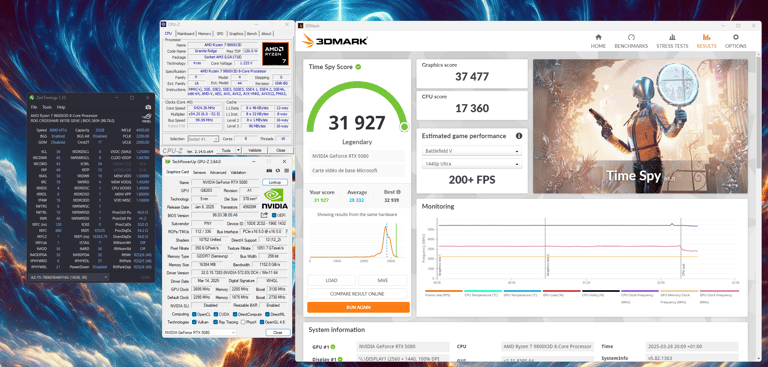Click the Close button in GPU-Z
Screen dimensions: 768x367
278,332
